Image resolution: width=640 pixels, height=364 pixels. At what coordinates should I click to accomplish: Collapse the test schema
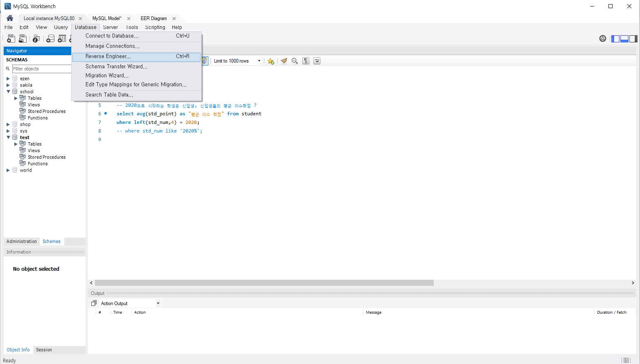(x=8, y=137)
